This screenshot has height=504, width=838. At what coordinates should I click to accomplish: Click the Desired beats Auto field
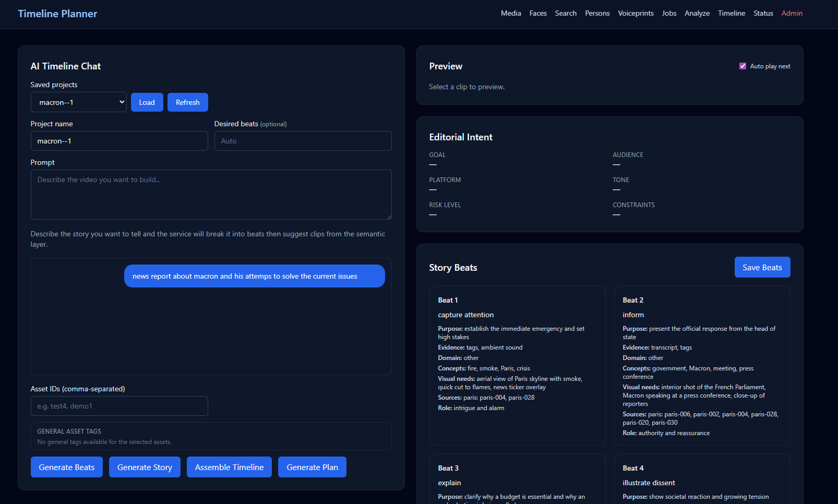(x=303, y=141)
